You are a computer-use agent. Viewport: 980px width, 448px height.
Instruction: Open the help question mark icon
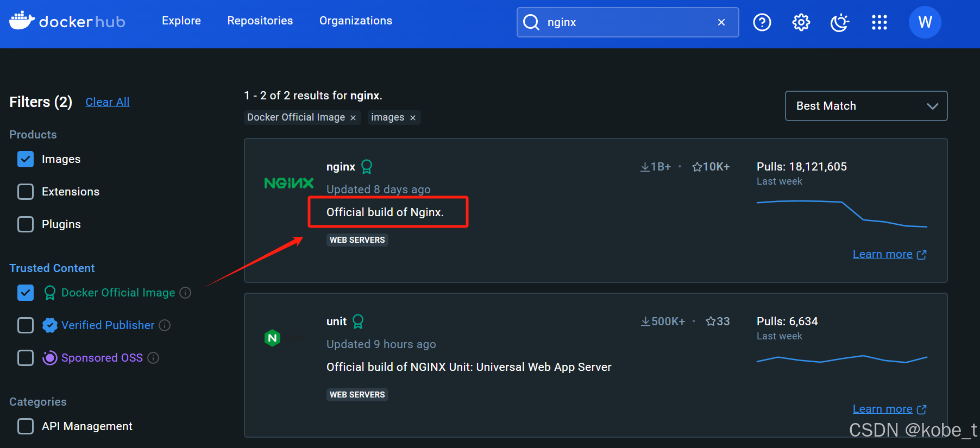click(762, 22)
